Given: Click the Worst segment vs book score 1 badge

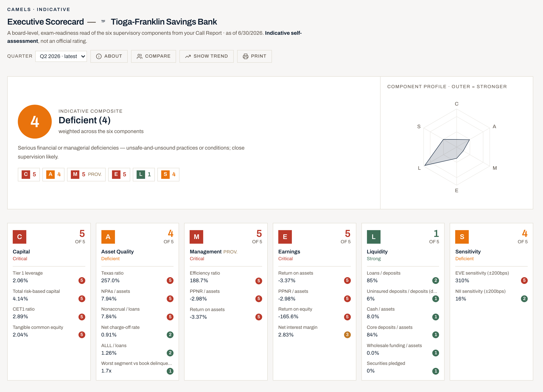Looking at the screenshot, I should (x=170, y=371).
